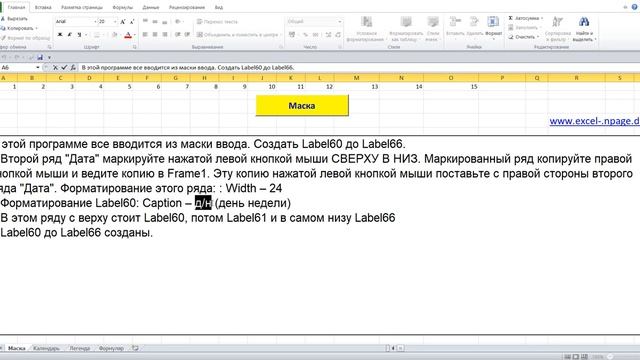
Task: Open Excel Help question mark icon
Action: [x=635, y=7]
